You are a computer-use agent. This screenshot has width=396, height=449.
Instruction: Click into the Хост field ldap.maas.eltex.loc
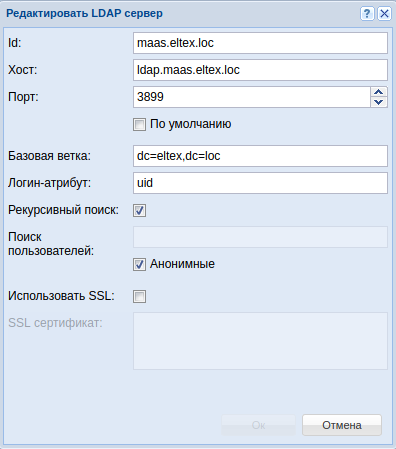tap(260, 70)
